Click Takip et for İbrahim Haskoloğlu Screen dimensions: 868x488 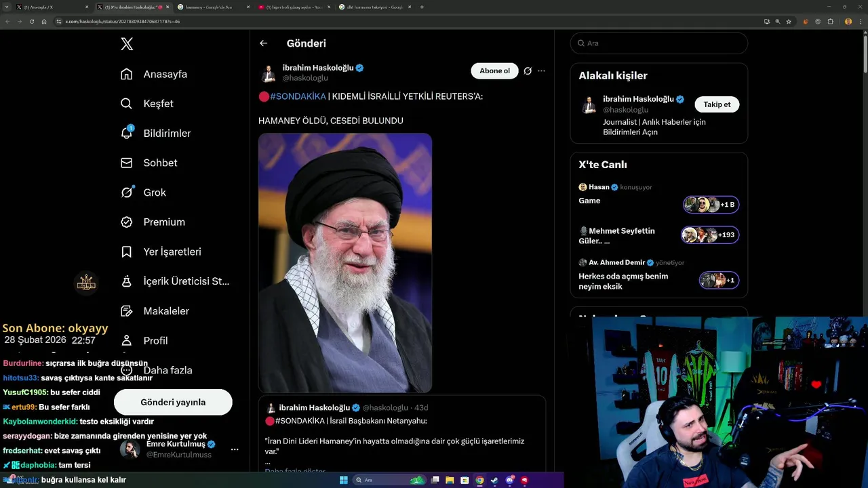click(x=717, y=104)
